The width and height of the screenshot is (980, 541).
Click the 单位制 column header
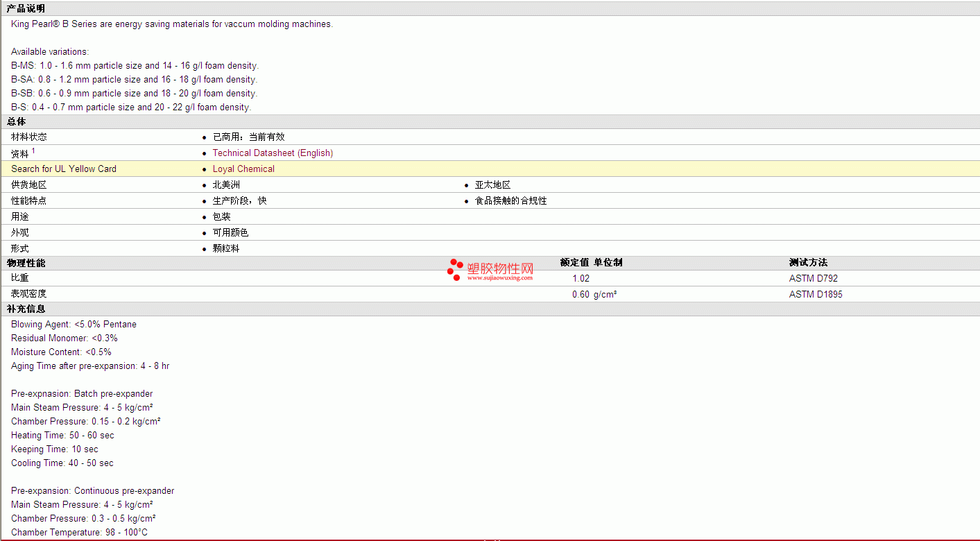point(608,263)
